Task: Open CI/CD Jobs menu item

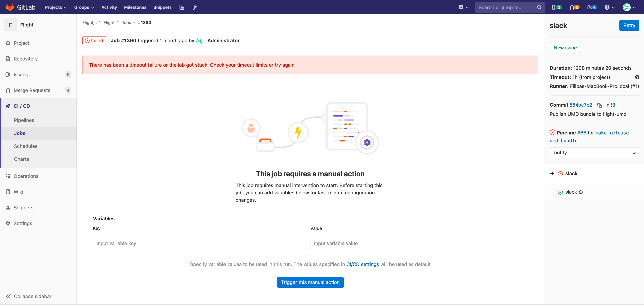Action: coord(20,133)
